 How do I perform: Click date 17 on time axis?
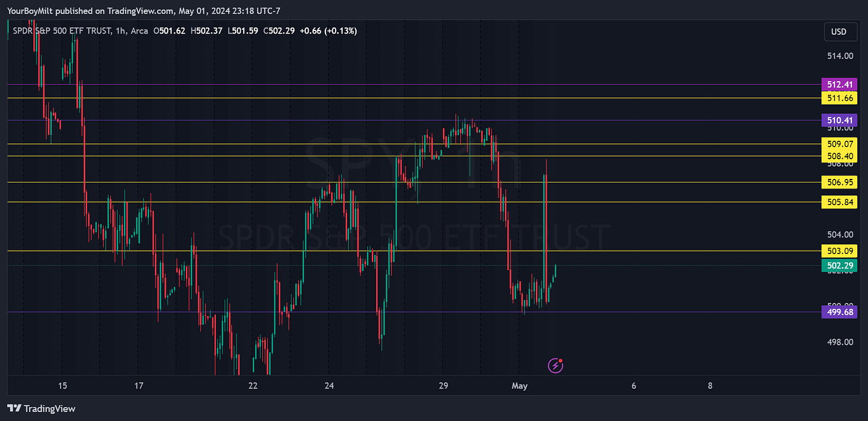coord(138,386)
